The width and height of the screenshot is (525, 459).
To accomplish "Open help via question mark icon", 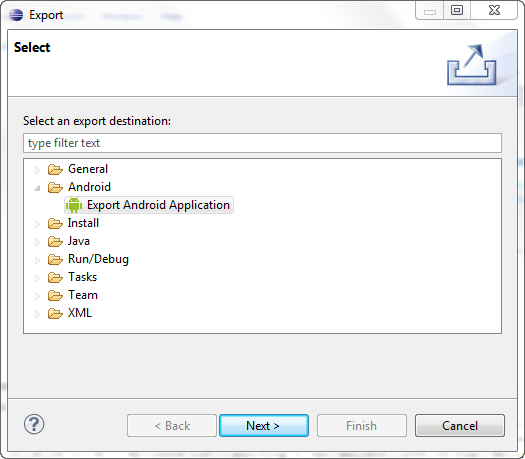I will pyautogui.click(x=34, y=424).
